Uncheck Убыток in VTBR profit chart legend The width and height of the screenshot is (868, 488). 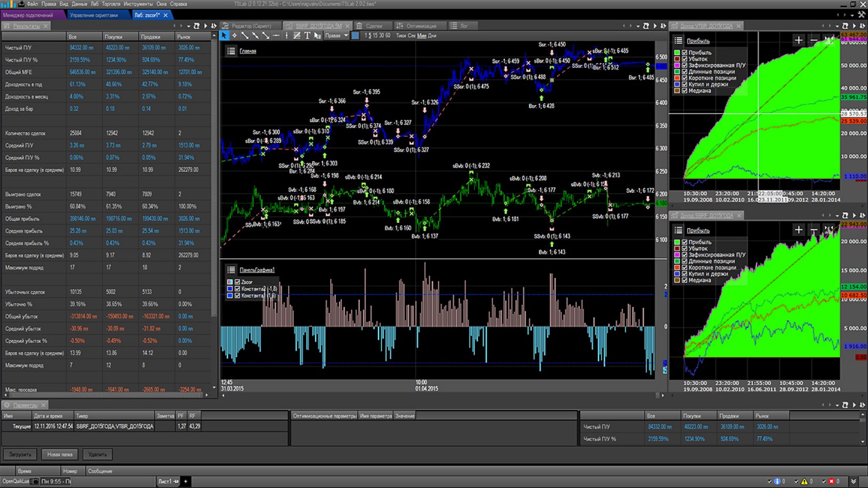coord(685,59)
